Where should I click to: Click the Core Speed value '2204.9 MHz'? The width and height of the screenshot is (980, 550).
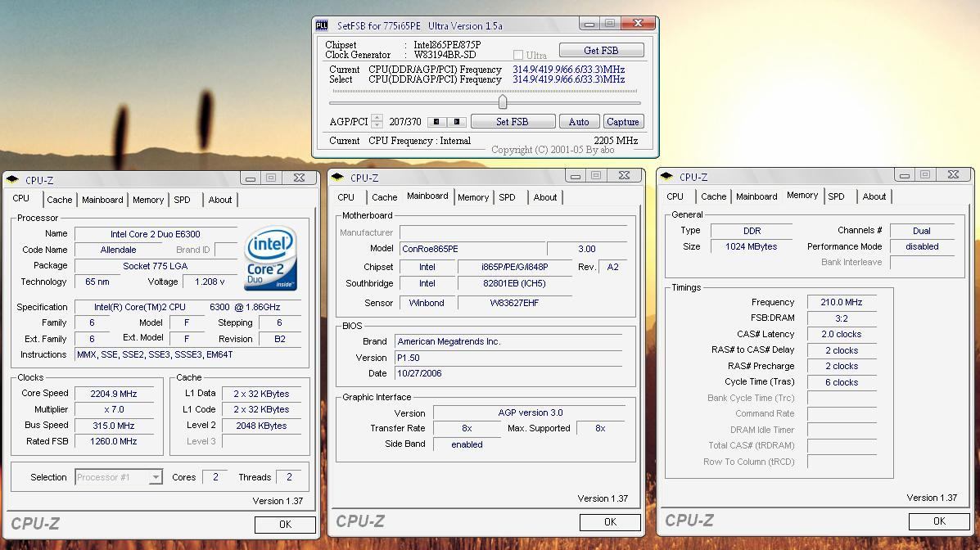click(114, 394)
